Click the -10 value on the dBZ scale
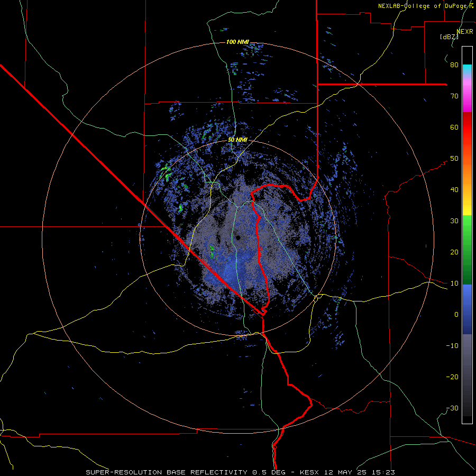Viewport: 476px width, 476px height. coord(452,346)
